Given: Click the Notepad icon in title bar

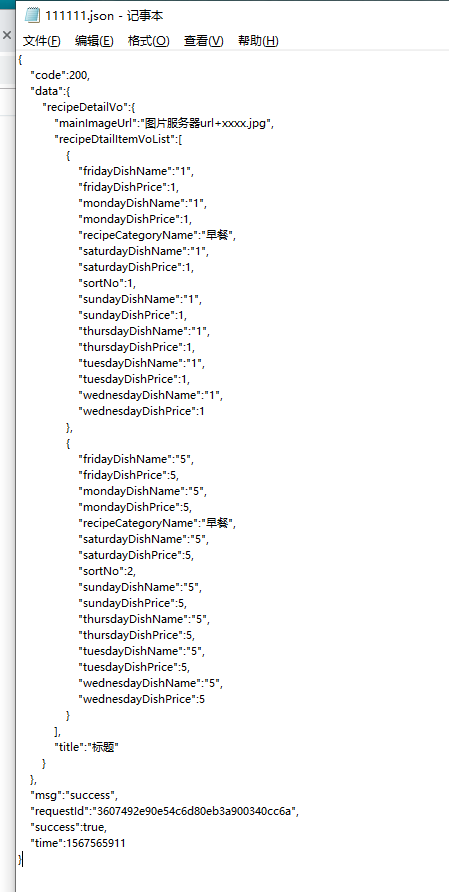Looking at the screenshot, I should coord(32,15).
